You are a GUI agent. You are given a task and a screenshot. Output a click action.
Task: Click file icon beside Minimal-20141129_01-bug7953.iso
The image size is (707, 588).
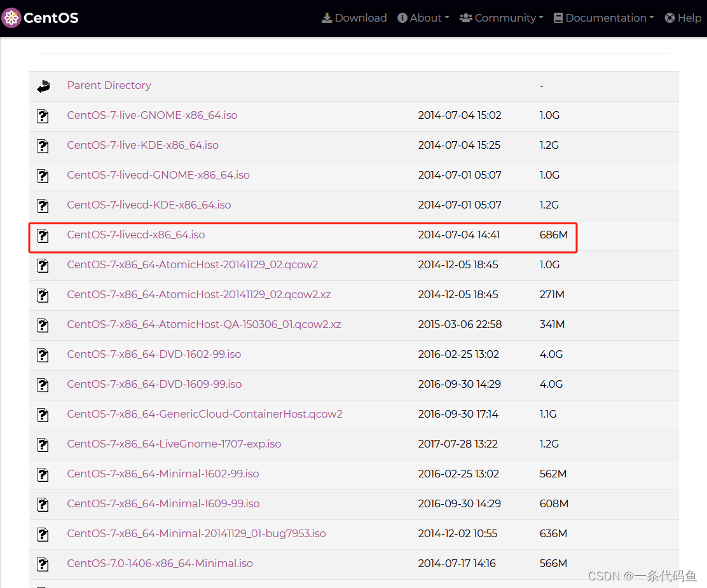point(43,535)
